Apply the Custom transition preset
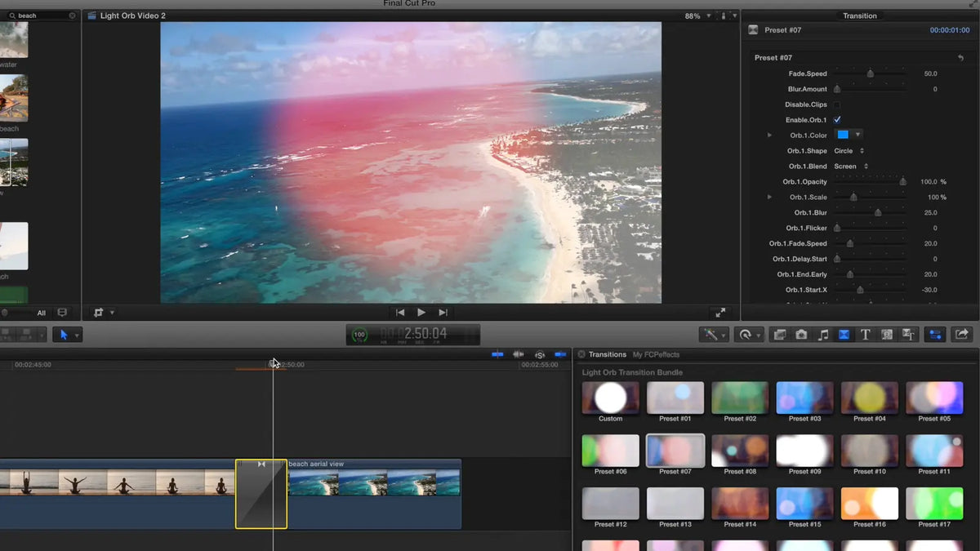Image resolution: width=980 pixels, height=551 pixels. tap(610, 398)
